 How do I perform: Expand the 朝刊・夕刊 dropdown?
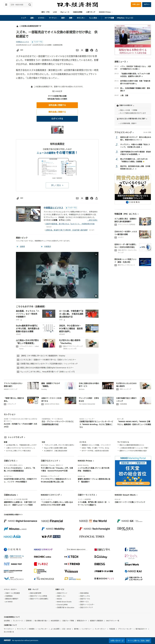coord(45,12)
